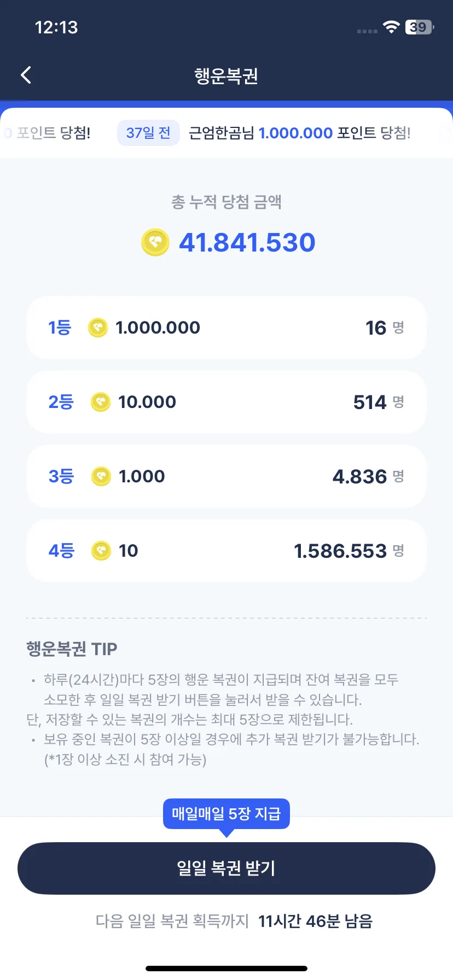
Task: Open the 근엄한곰님 winner announcement
Action: pos(300,133)
